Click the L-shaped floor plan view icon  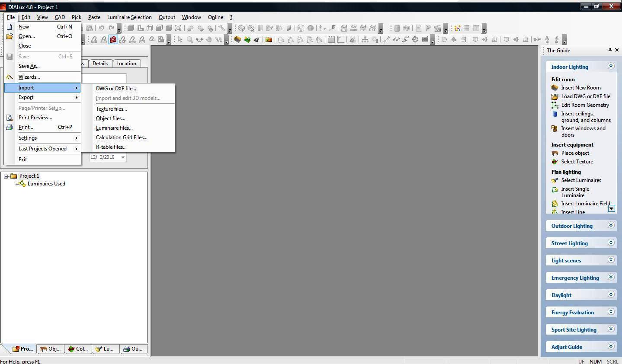[140, 28]
